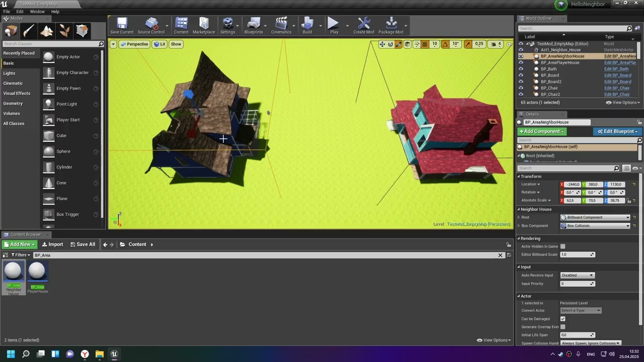644x362 pixels.
Task: Click the Import button in Content Browser
Action: (52, 244)
